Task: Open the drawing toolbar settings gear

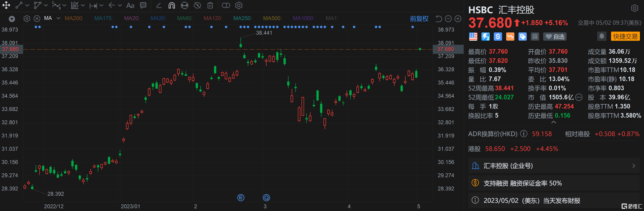Action: pyautogui.click(x=239, y=5)
